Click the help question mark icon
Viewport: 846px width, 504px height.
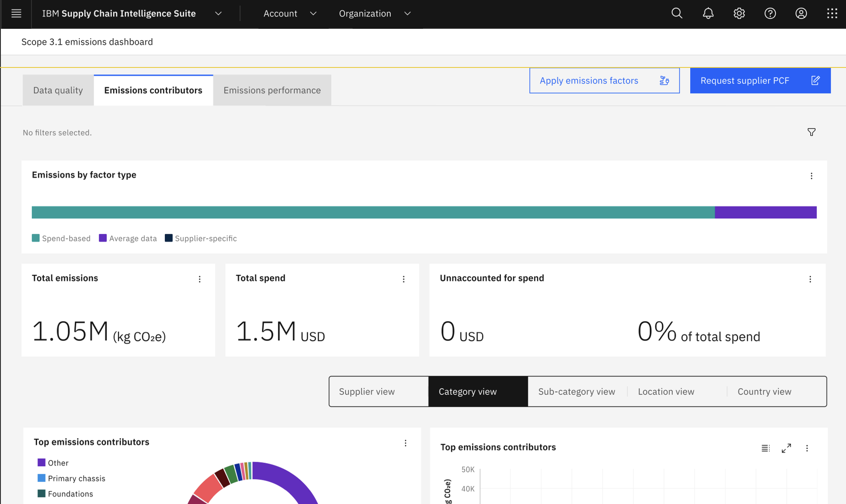(770, 13)
